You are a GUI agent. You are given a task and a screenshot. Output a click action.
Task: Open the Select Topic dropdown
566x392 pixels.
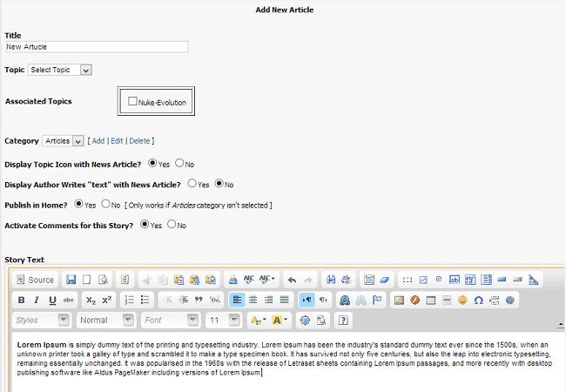(59, 70)
